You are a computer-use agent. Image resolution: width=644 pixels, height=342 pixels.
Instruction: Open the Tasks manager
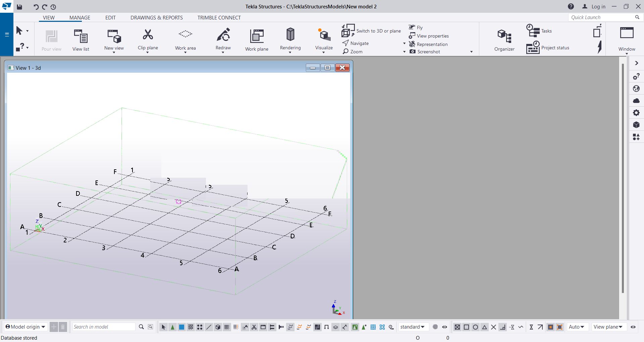(x=539, y=31)
